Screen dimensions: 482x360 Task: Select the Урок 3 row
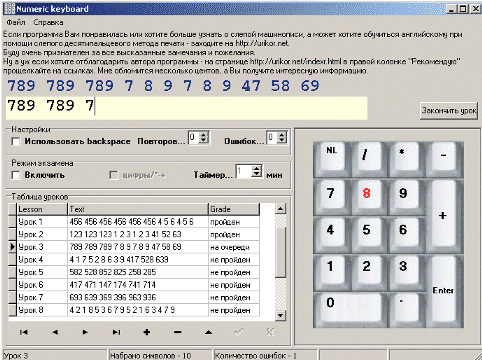(x=134, y=247)
